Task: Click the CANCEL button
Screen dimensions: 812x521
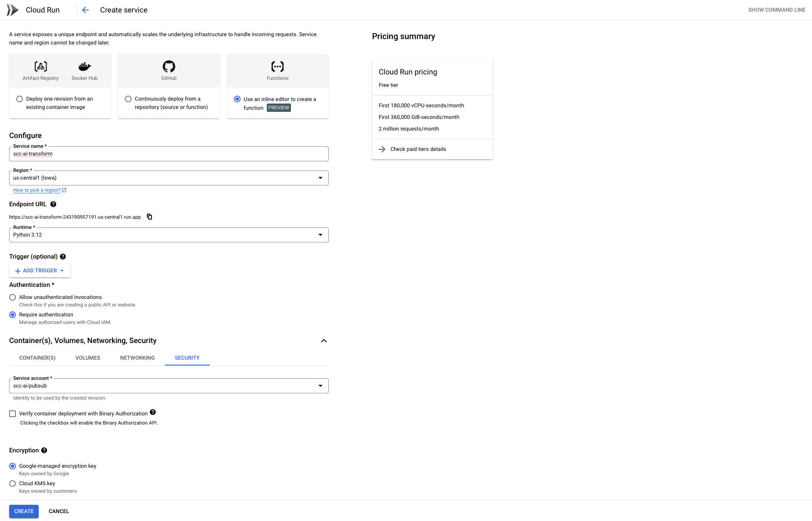Action: tap(59, 511)
